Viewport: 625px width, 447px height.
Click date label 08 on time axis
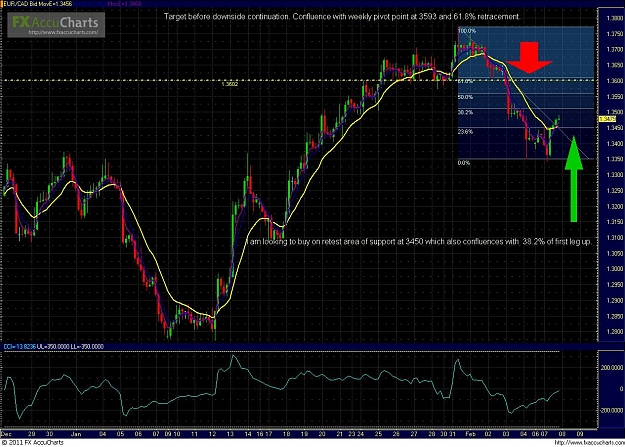pos(562,434)
